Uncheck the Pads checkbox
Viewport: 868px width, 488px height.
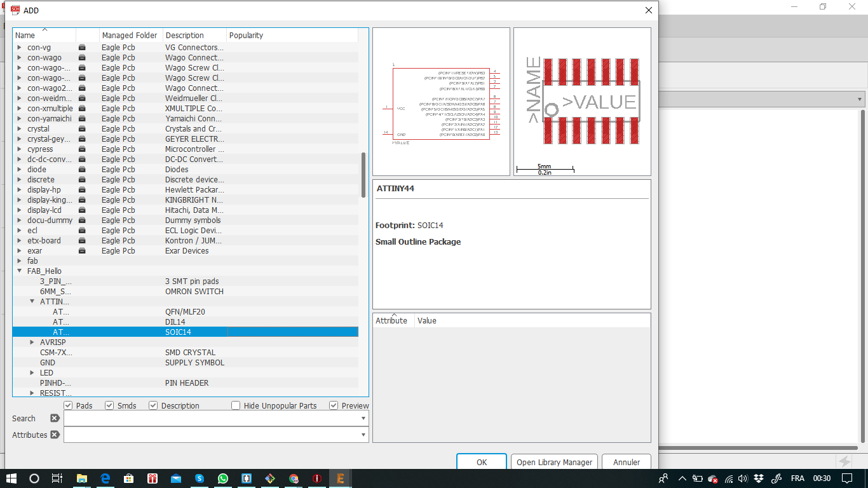point(68,405)
